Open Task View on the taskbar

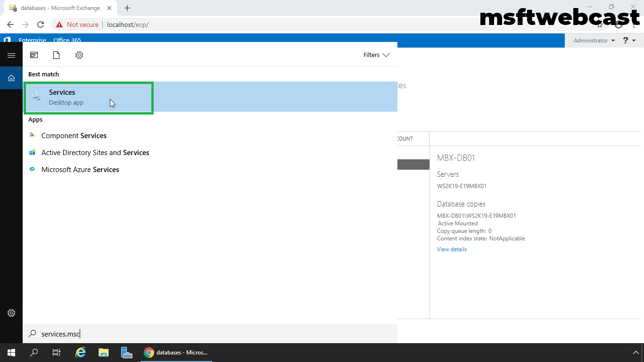56,352
